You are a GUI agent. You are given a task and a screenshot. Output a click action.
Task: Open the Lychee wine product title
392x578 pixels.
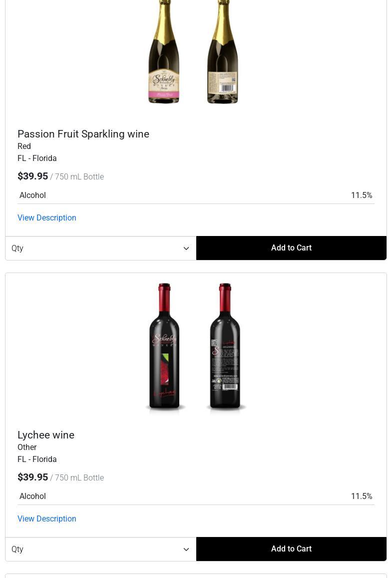coord(46,435)
